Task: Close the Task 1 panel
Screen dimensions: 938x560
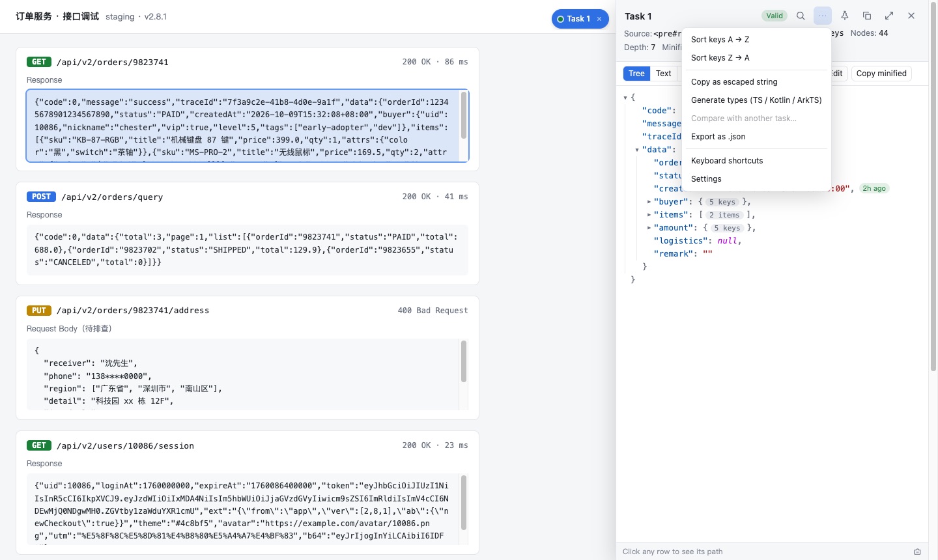Action: tap(911, 16)
